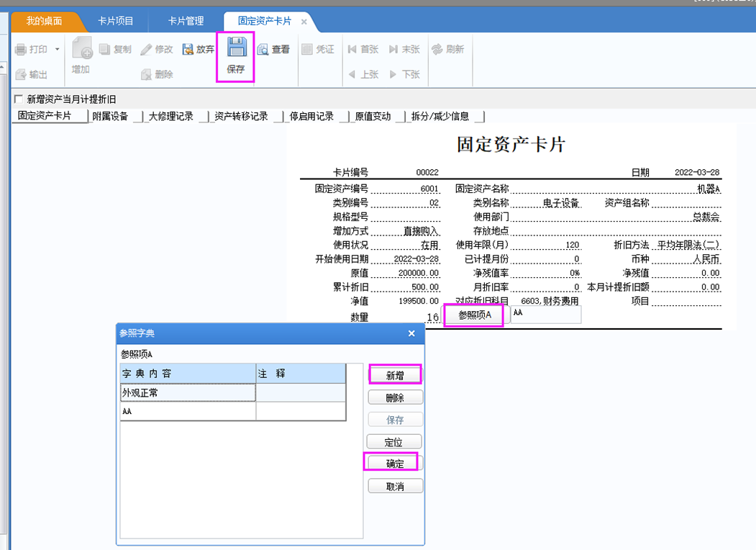756x550 pixels.
Task: Open the dropdown arrow next to 打印
Action: (58, 49)
